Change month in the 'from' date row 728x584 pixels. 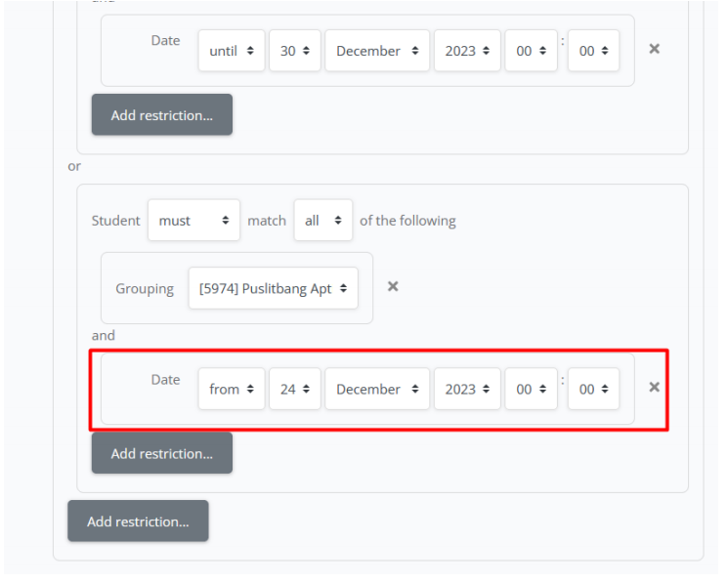pyautogui.click(x=377, y=389)
